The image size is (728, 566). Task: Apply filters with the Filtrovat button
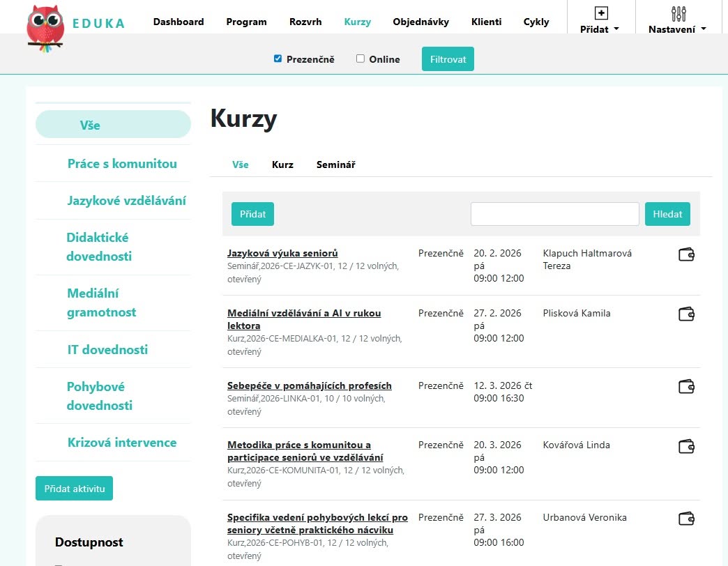448,59
